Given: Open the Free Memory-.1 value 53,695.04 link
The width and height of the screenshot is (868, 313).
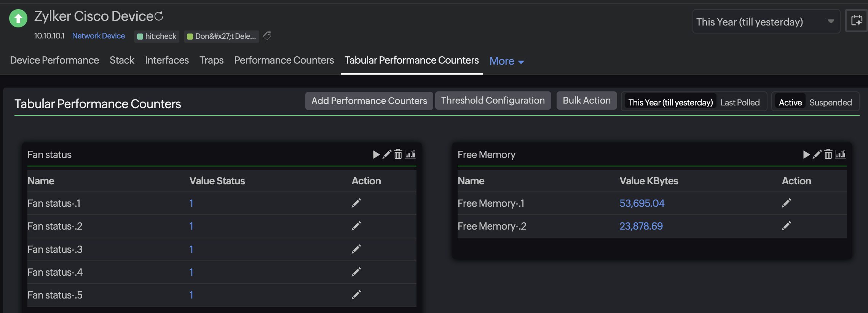Looking at the screenshot, I should tap(641, 203).
